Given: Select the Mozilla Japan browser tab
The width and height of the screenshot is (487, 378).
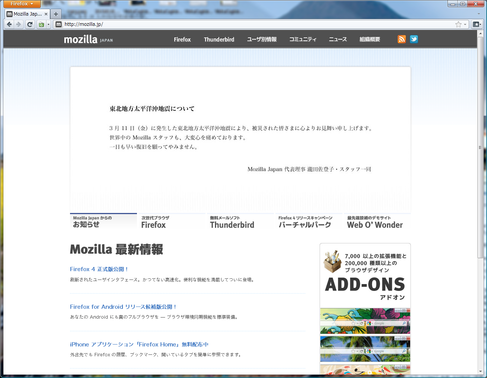Looking at the screenshot, I should 28,14.
